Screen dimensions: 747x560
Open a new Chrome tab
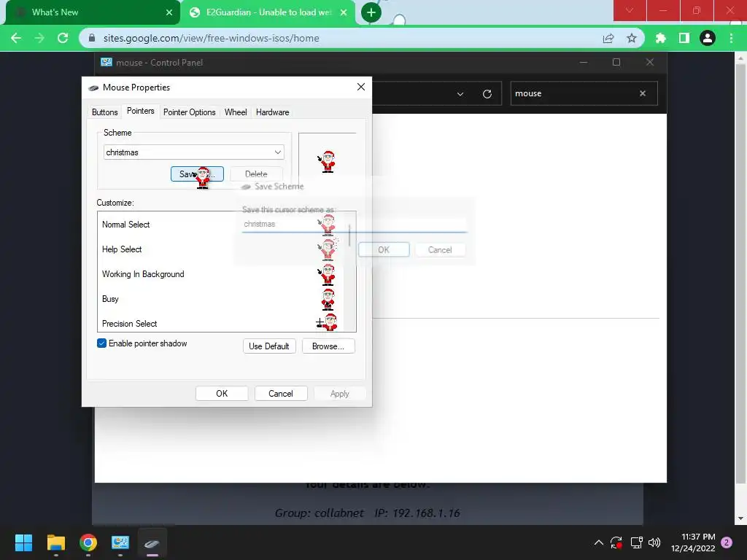pyautogui.click(x=371, y=12)
